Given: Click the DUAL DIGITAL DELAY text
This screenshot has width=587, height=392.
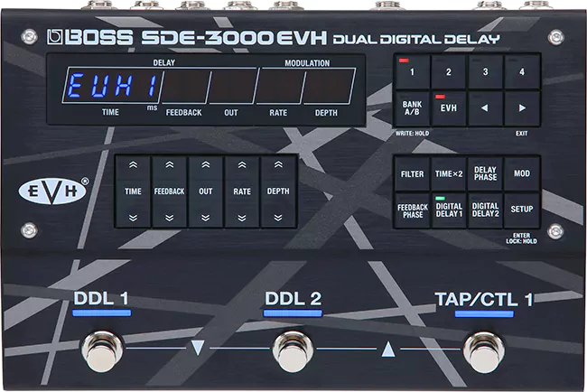Looking at the screenshot, I should pyautogui.click(x=416, y=40).
